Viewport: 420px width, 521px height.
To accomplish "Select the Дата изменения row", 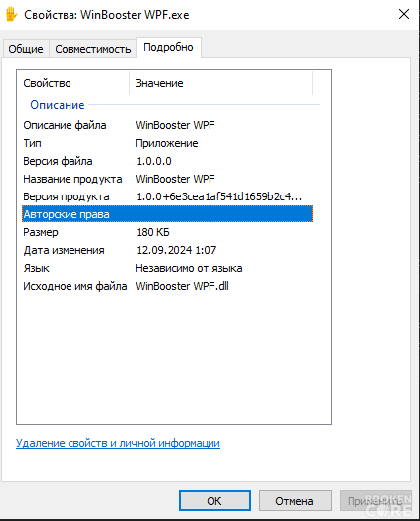I will point(167,250).
